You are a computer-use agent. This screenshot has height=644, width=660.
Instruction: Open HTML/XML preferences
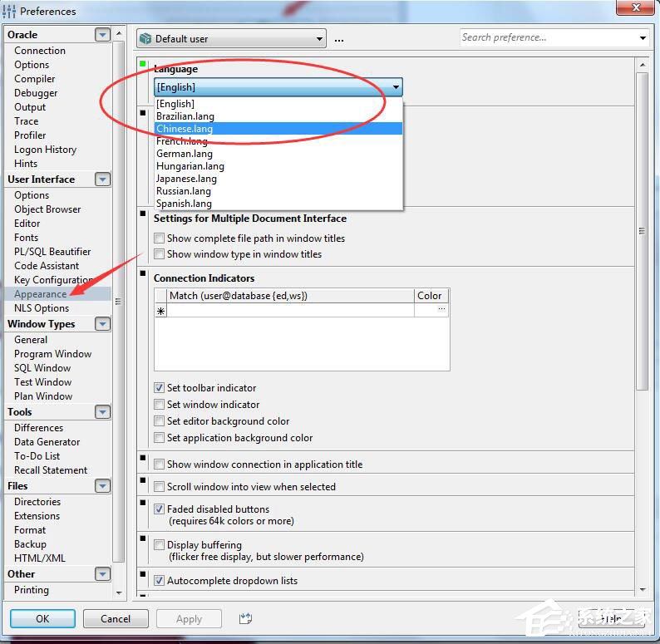click(x=40, y=558)
